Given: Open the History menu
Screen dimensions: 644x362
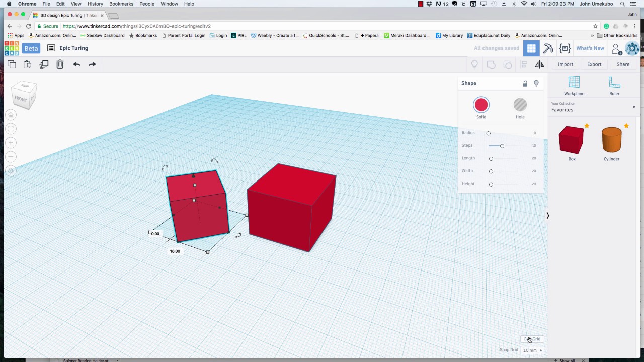Looking at the screenshot, I should (95, 4).
